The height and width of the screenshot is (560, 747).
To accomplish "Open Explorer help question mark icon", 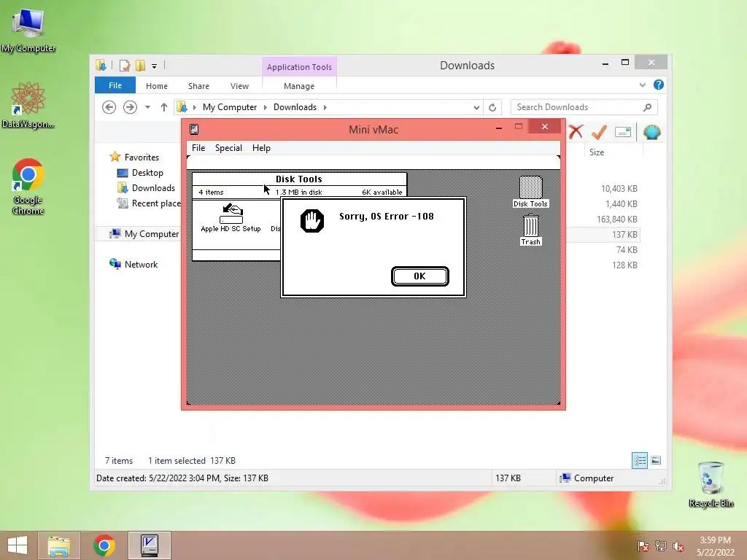I will pos(659,85).
